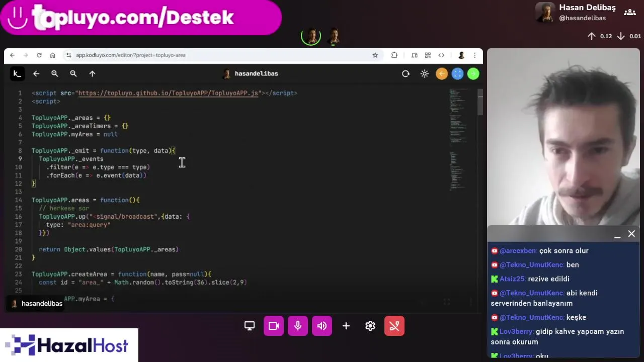Click code line "TopluyoAPP.myArea = null"
Image resolution: width=644 pixels, height=362 pixels.
pos(75,134)
